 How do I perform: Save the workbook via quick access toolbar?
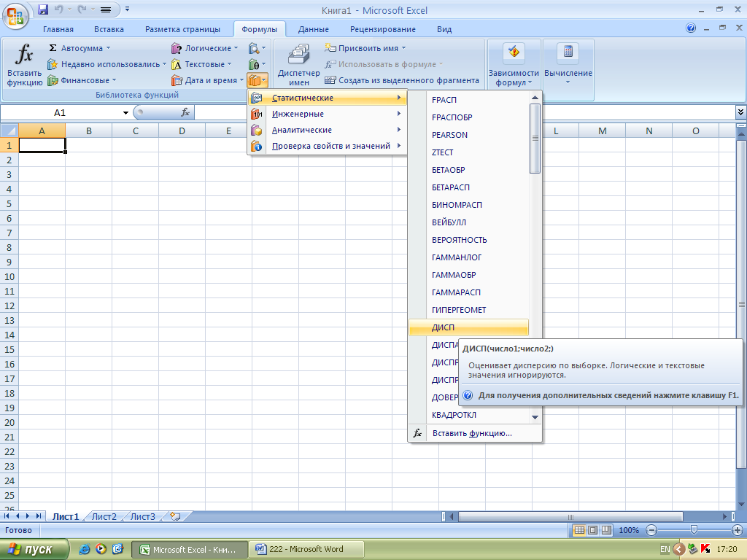(x=43, y=9)
